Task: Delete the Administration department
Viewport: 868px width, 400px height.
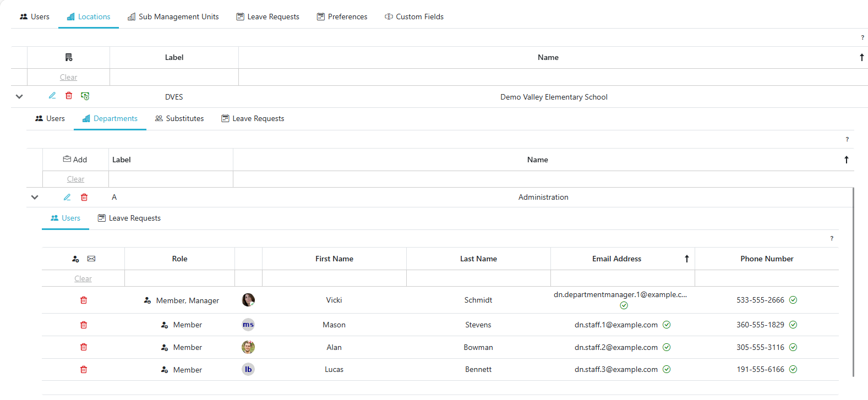Action: [84, 197]
